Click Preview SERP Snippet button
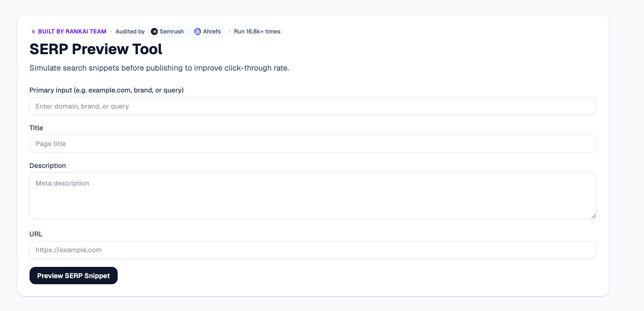The height and width of the screenshot is (311, 644). tap(74, 276)
